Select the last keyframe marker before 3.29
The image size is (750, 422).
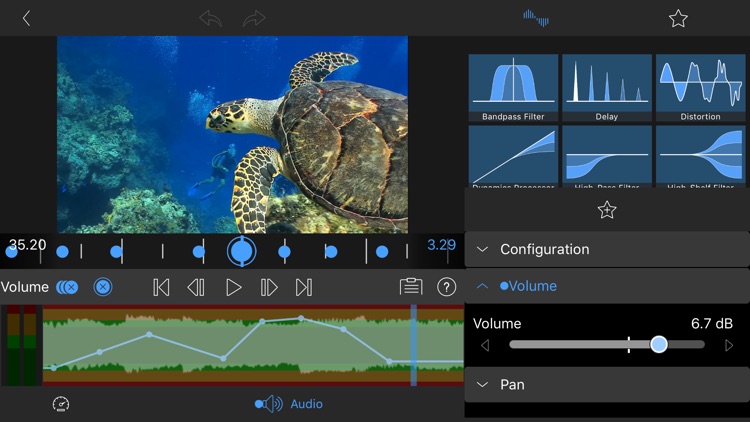pyautogui.click(x=382, y=252)
